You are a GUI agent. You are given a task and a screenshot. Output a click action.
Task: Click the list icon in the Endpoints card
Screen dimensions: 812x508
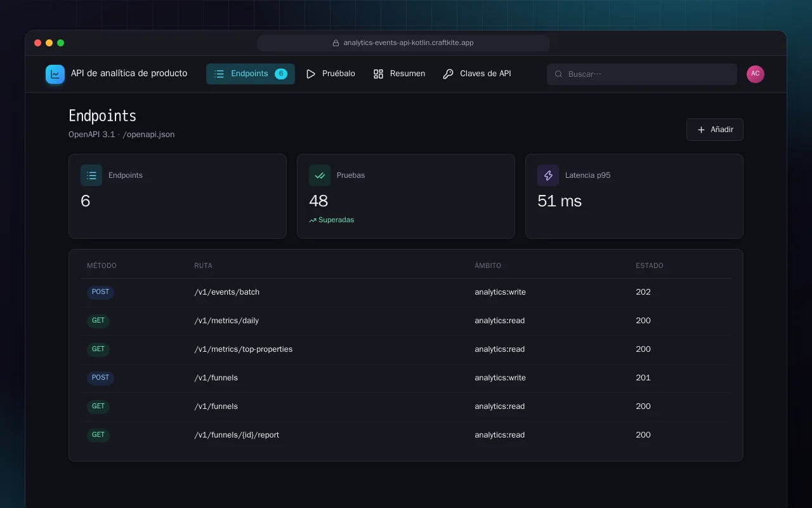click(91, 175)
